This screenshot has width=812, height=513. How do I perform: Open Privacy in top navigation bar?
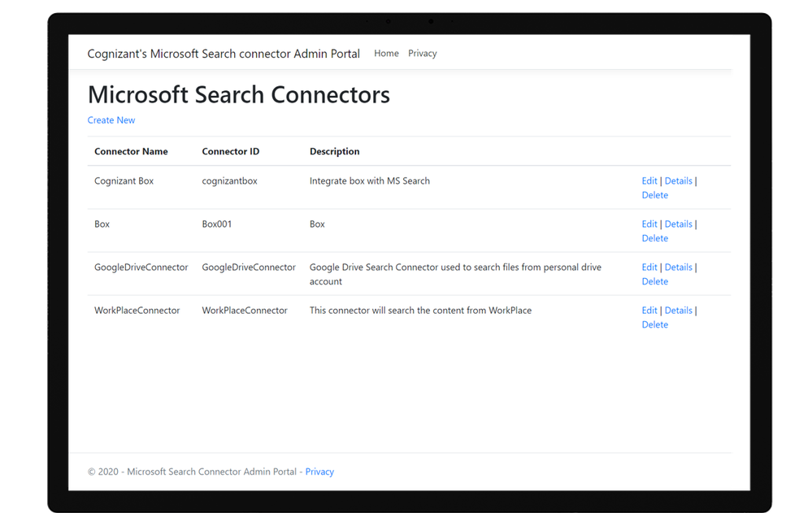click(422, 54)
